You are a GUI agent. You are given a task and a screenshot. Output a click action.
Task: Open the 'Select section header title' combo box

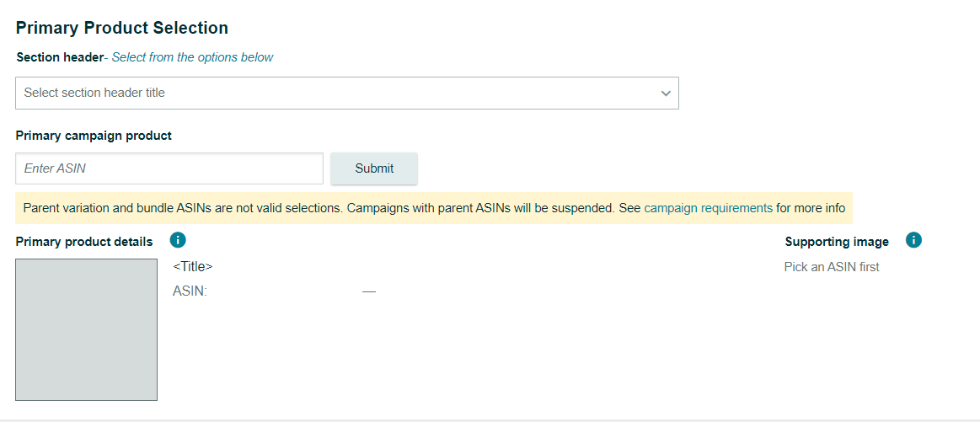(337, 93)
